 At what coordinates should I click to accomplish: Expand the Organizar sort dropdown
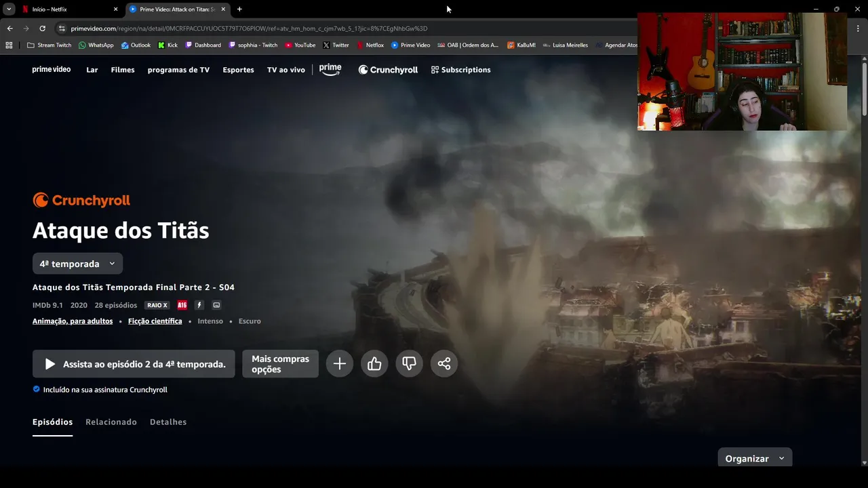[755, 458]
